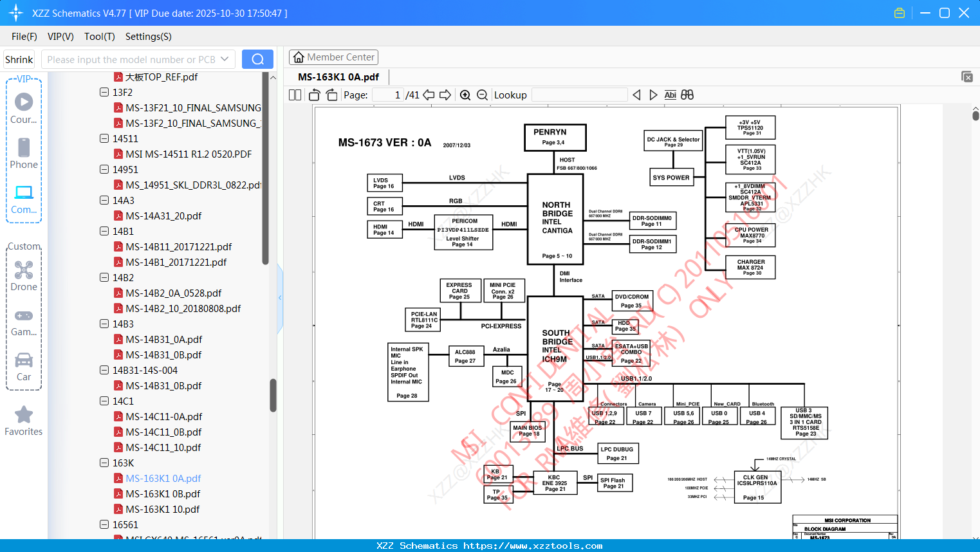This screenshot has height=552, width=980.
Task: Click the document panel restore icon at top right
Action: [x=967, y=77]
